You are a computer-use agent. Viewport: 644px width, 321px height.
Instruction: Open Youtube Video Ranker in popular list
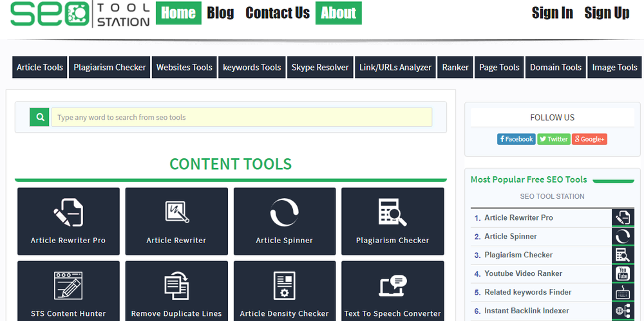[523, 273]
